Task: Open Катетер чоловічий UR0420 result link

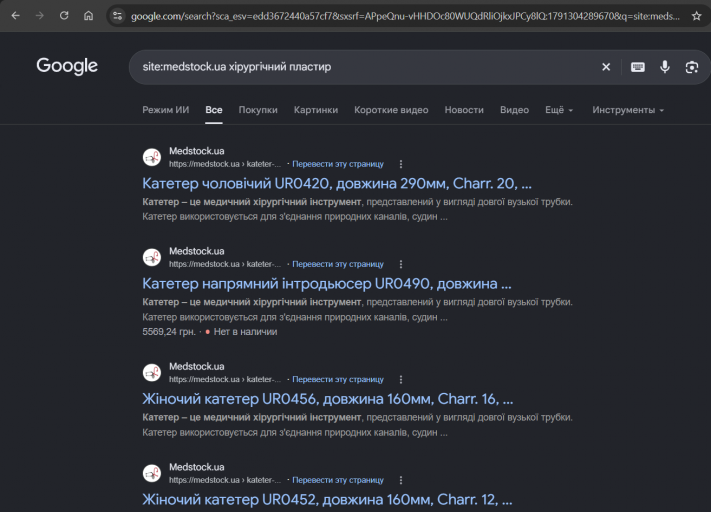Action: (337, 184)
